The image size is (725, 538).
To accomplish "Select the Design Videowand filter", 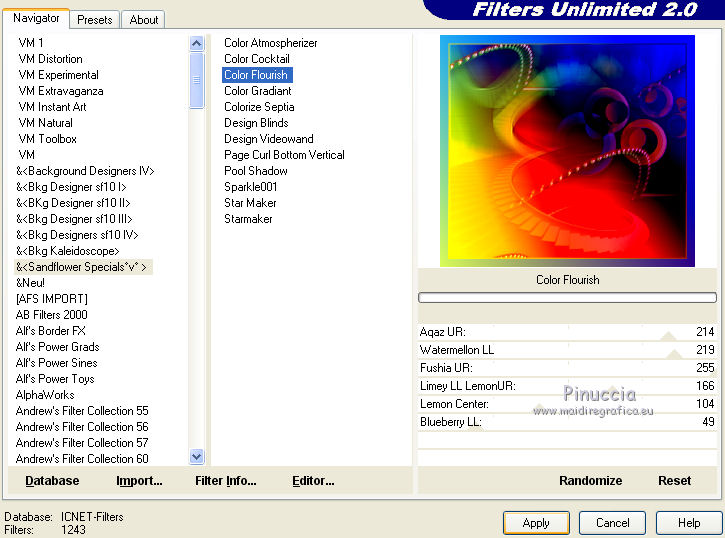I will pos(269,139).
